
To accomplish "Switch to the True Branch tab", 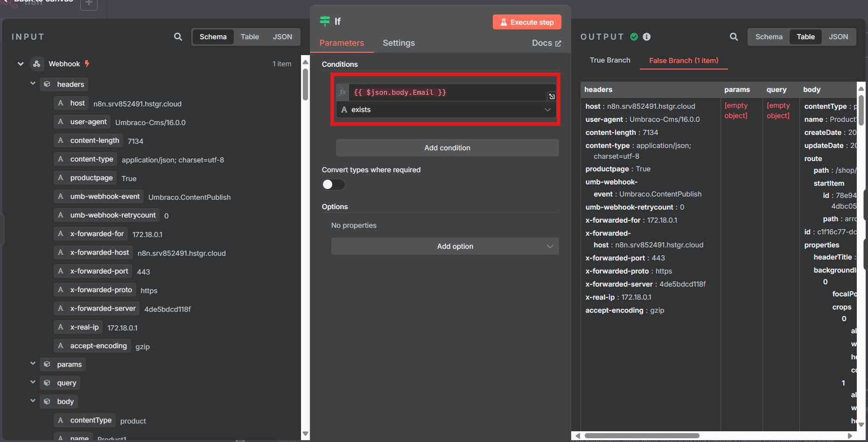I will [609, 60].
